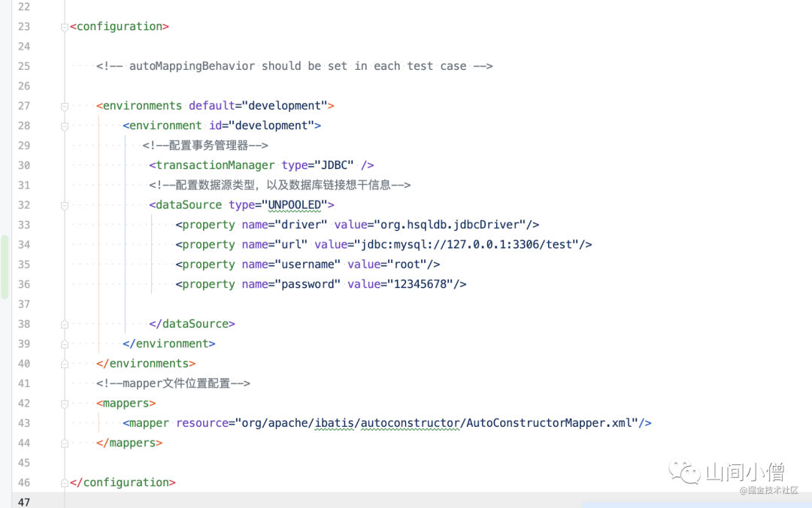This screenshot has width=812, height=508.
Task: Click the green change marker in left margin
Action: [5, 268]
